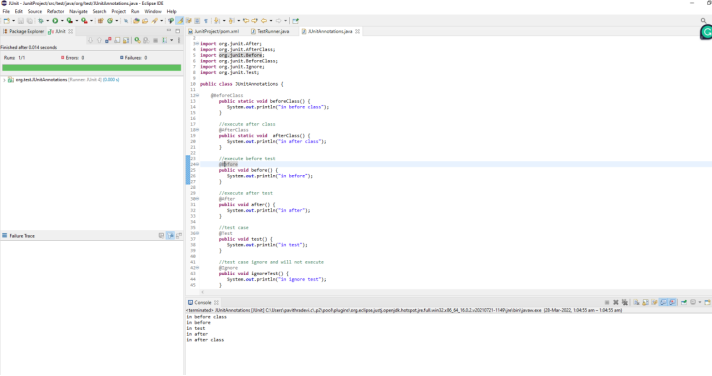Open the Debug button dropdown arrow

click(48, 20)
